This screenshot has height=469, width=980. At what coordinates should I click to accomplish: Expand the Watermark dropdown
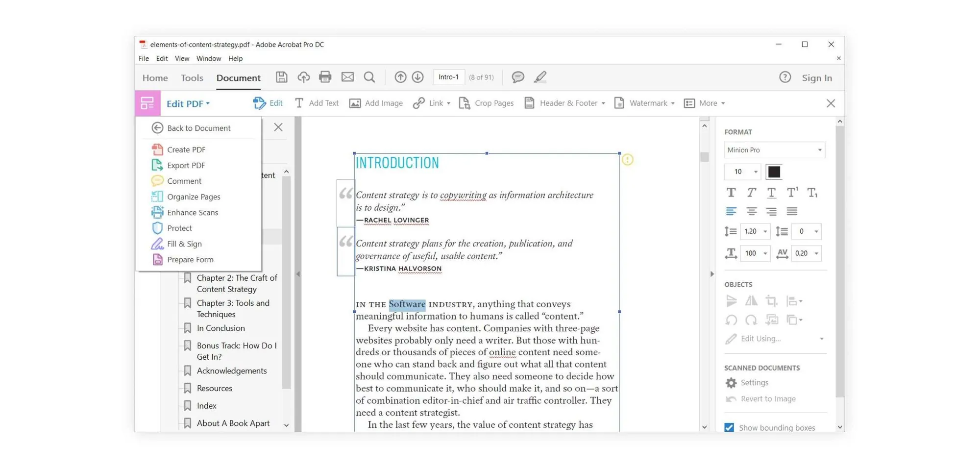tap(672, 103)
